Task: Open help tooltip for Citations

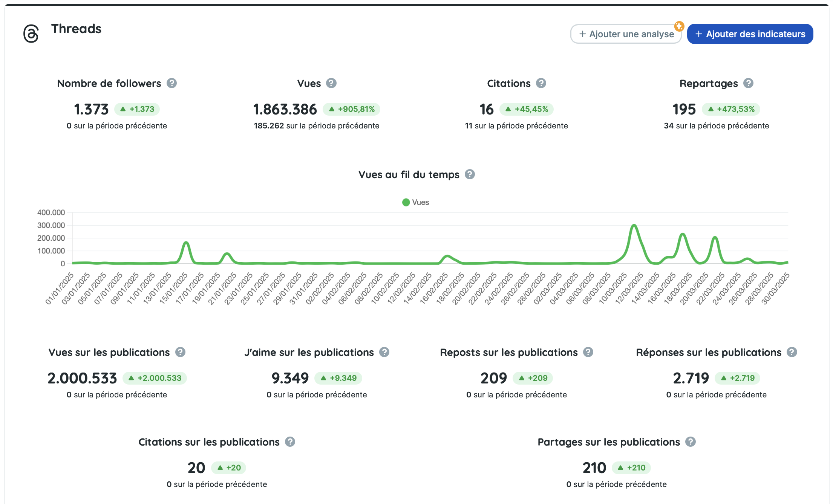Action: tap(541, 83)
